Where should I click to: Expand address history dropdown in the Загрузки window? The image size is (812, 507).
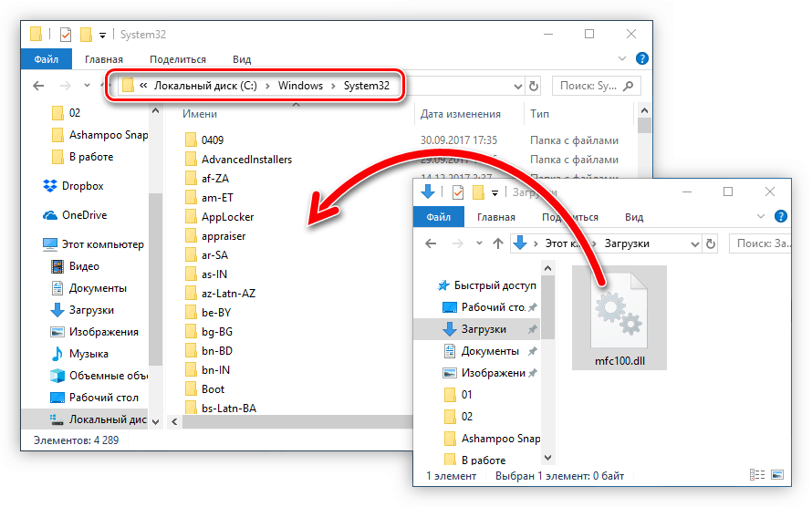click(x=694, y=244)
